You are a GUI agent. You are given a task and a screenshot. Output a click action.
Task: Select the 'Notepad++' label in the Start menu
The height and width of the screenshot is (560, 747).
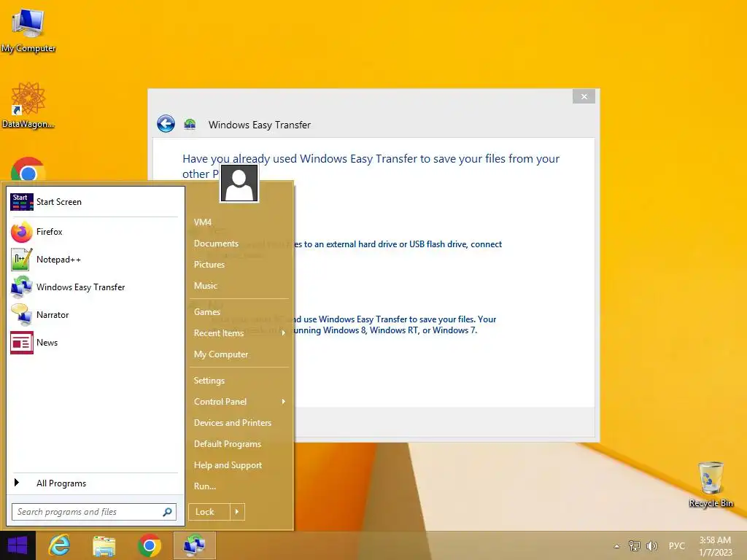58,260
